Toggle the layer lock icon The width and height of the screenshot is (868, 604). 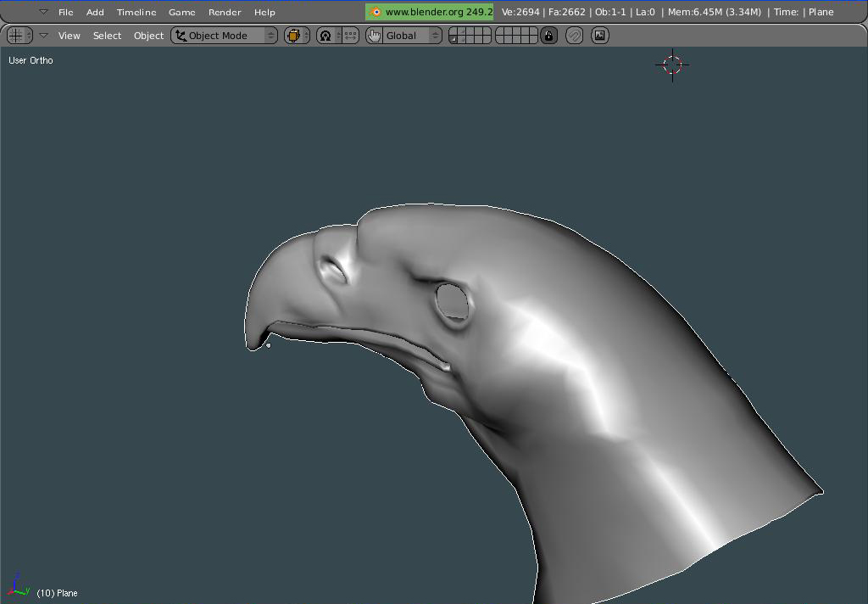click(x=548, y=36)
